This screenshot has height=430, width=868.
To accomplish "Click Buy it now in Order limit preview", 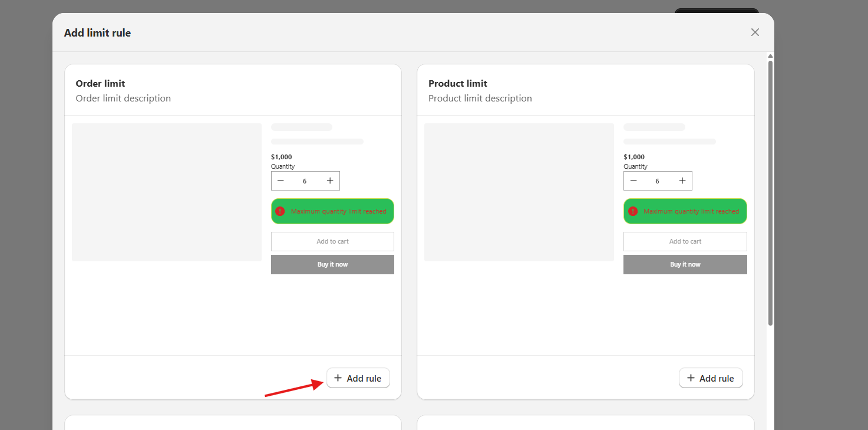I will (332, 264).
